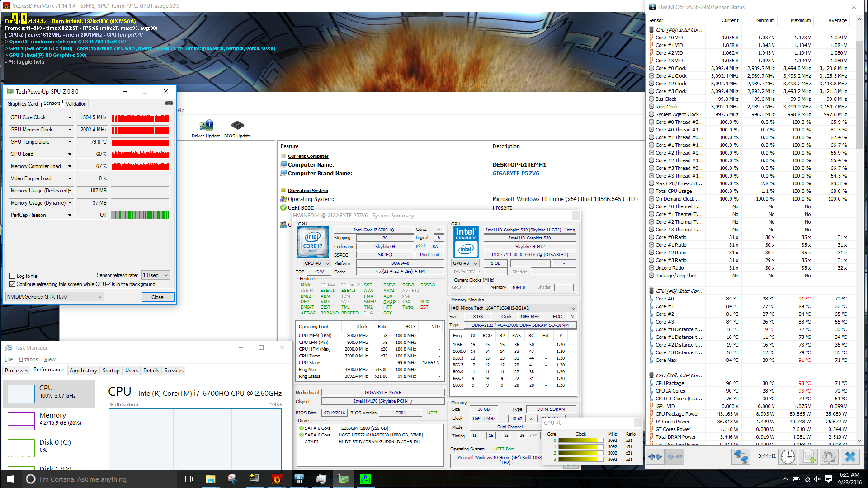The image size is (868, 488).
Task: Select GPU #0 dropdown in System Summary
Action: click(466, 263)
